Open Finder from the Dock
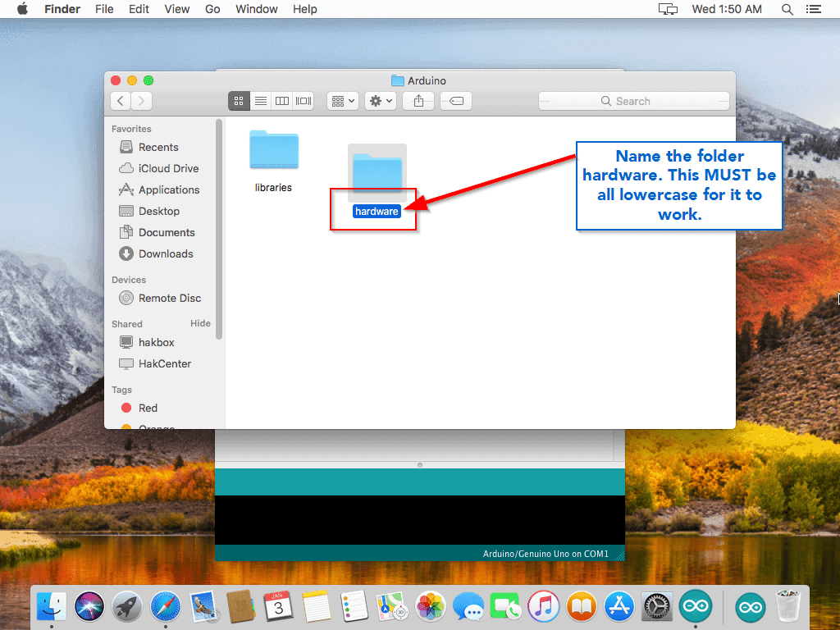 [52, 606]
